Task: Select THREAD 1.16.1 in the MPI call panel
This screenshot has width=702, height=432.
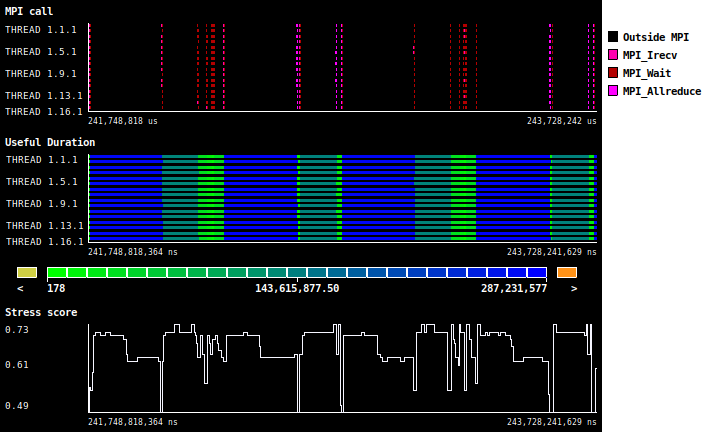Action: pyautogui.click(x=44, y=111)
